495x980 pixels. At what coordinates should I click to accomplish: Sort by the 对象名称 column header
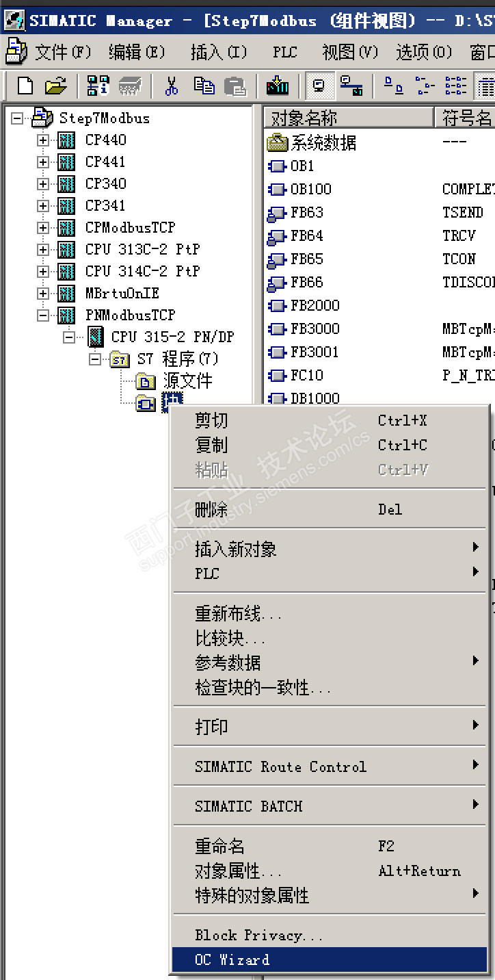349,118
